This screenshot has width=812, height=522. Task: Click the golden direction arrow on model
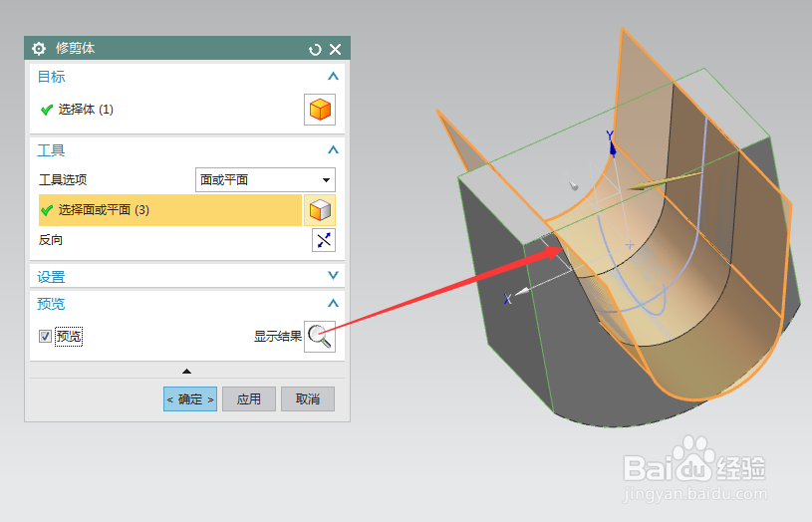click(664, 181)
